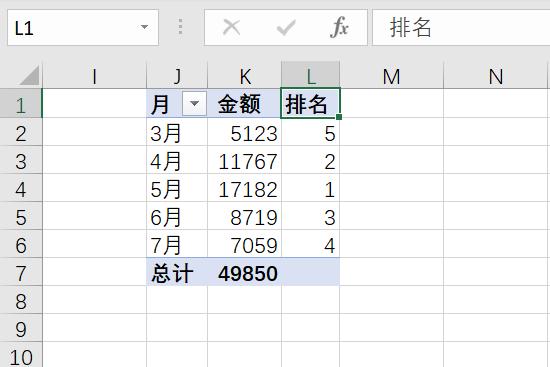Select row 1 header

click(x=21, y=104)
